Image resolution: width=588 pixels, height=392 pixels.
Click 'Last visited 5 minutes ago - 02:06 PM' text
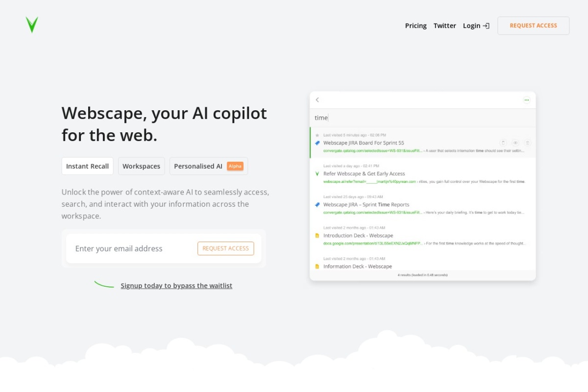click(354, 135)
